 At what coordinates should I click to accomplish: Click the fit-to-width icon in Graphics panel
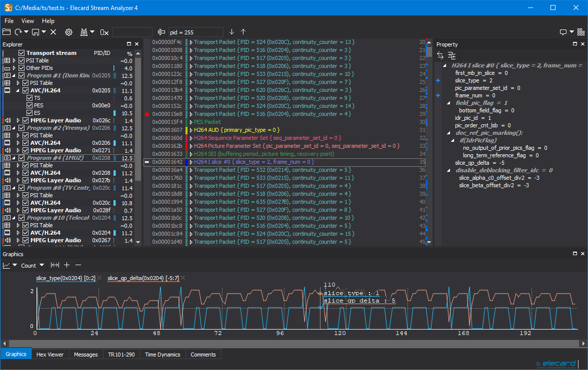pos(55,265)
